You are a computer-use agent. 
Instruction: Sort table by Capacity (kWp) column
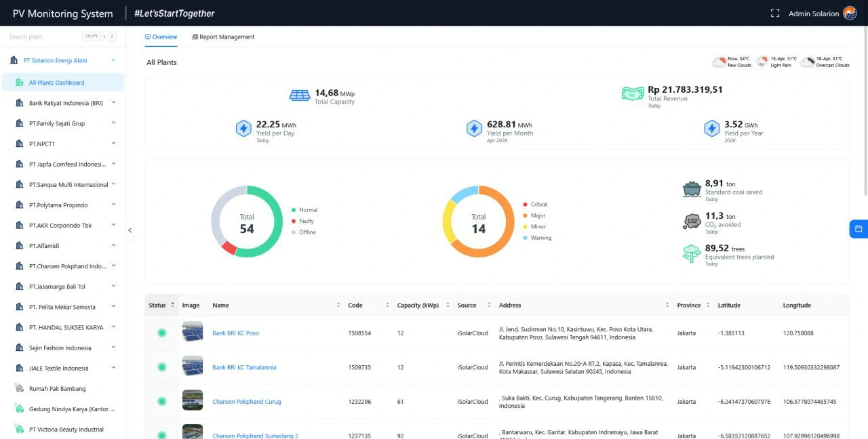click(x=423, y=305)
